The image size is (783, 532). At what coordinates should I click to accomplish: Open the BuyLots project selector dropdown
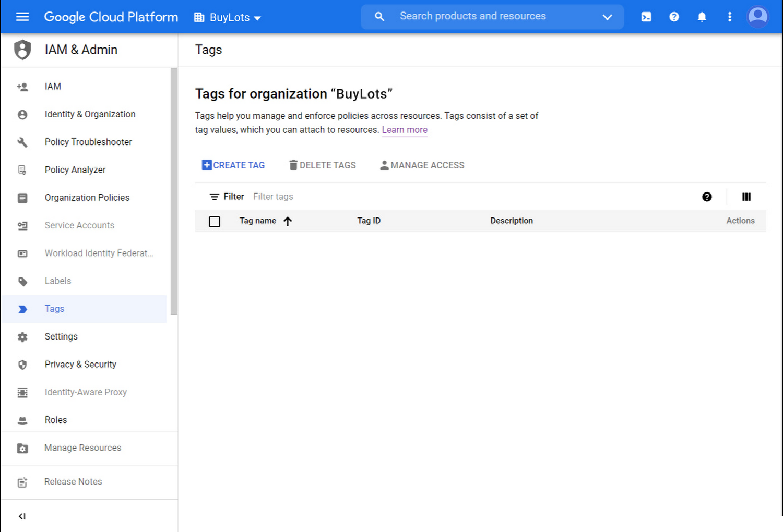[x=228, y=17]
